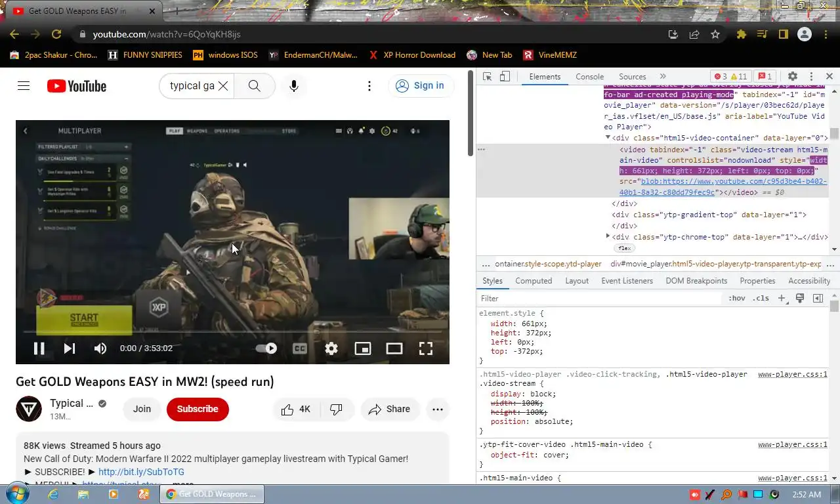Screen dimensions: 840x504
Task: Reload the page in Chrome
Action: tap(56, 34)
